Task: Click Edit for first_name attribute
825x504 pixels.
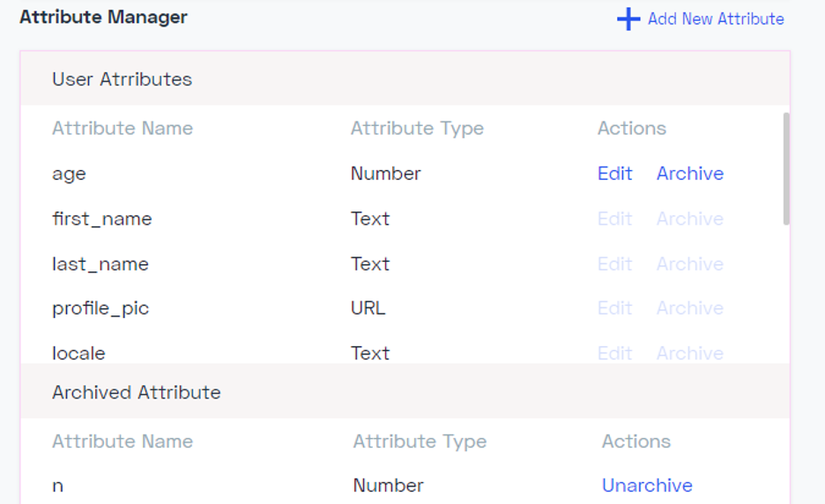Action: 614,219
